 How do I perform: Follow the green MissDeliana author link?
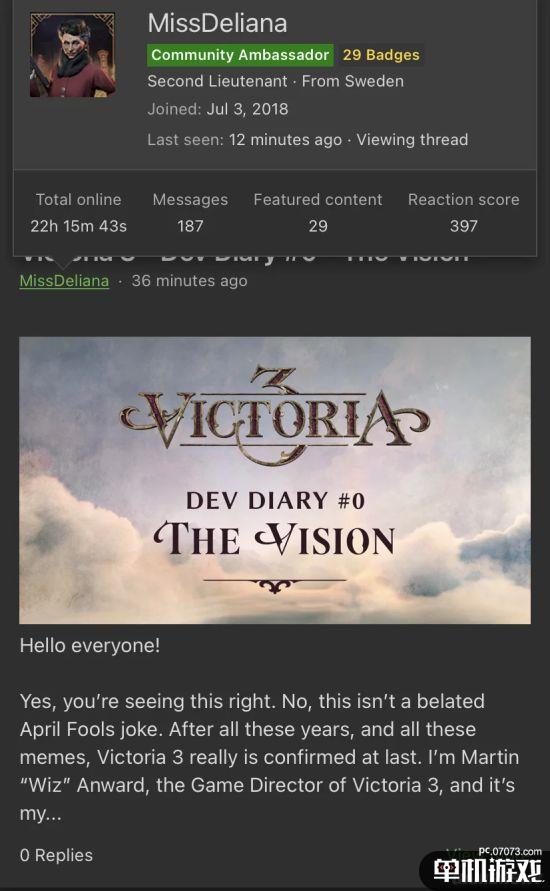64,281
